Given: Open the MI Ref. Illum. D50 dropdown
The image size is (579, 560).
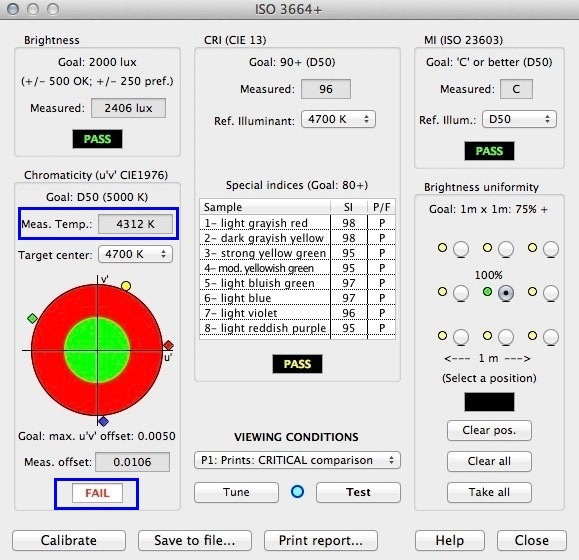Looking at the screenshot, I should [519, 119].
